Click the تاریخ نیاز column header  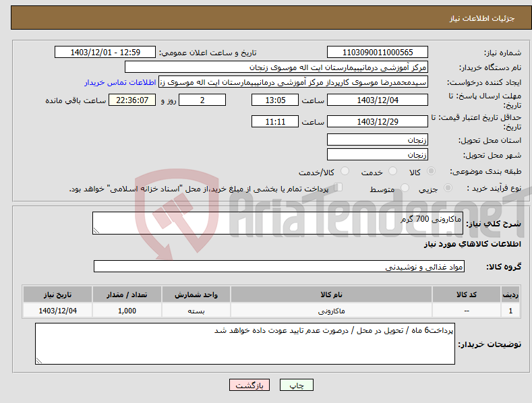click(58, 294)
